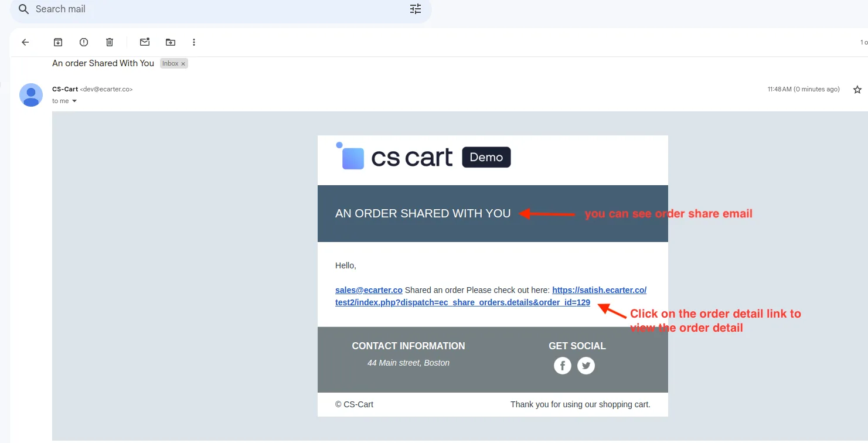The height and width of the screenshot is (443, 868).
Task: Go back to inbox with back arrow
Action: point(25,42)
